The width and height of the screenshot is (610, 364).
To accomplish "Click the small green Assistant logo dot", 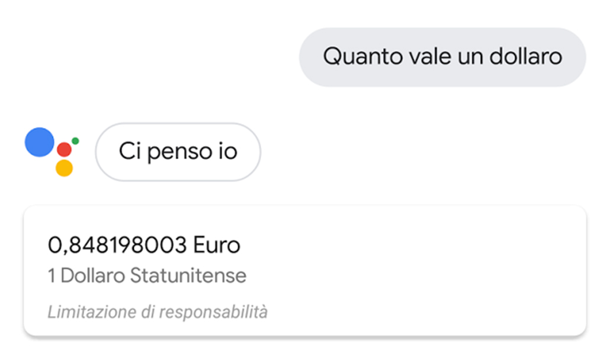I will pyautogui.click(x=75, y=141).
